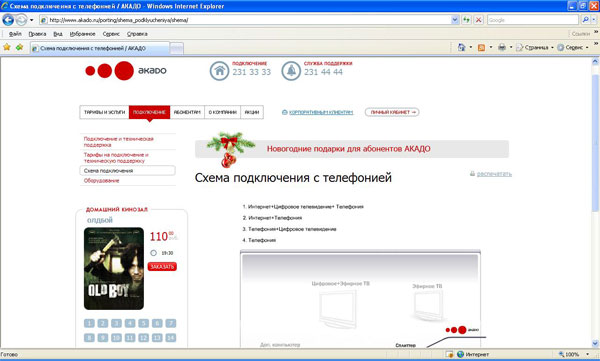
Task: Select the 19:30 showtime radio button
Action: click(x=153, y=253)
